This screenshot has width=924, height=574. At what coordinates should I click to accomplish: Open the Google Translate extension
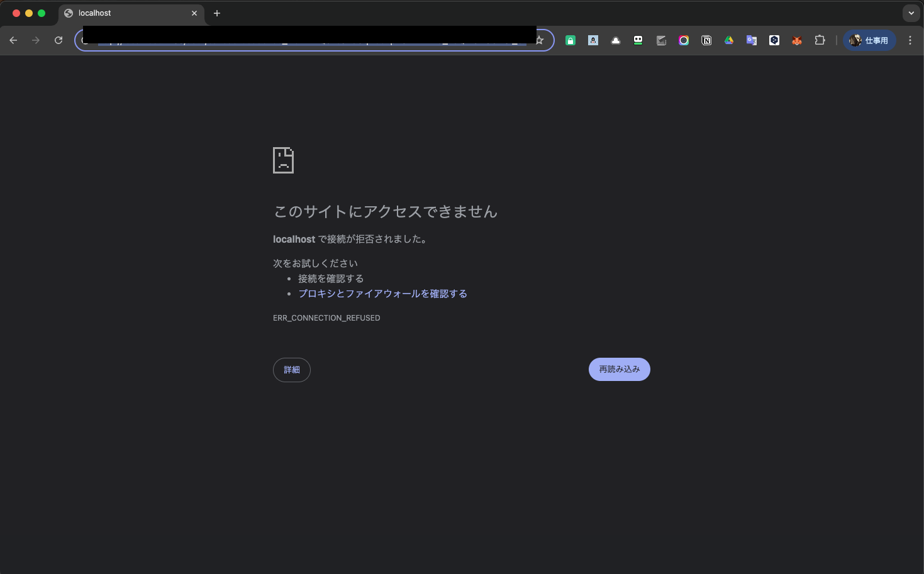point(752,40)
